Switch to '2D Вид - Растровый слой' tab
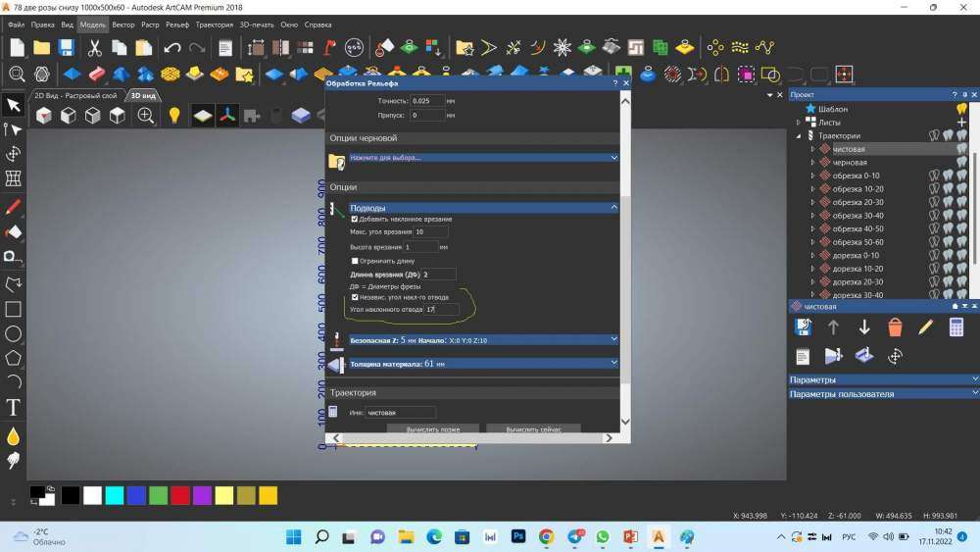 coord(75,96)
